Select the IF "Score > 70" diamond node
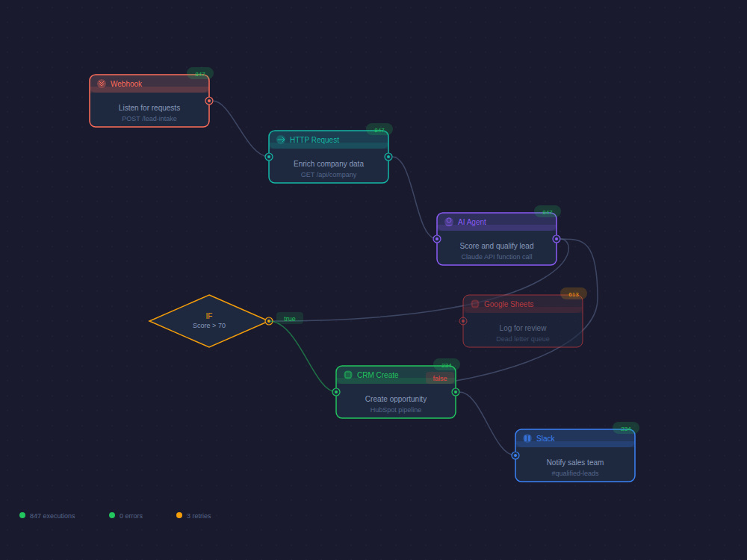This screenshot has width=747, height=560. [209, 321]
